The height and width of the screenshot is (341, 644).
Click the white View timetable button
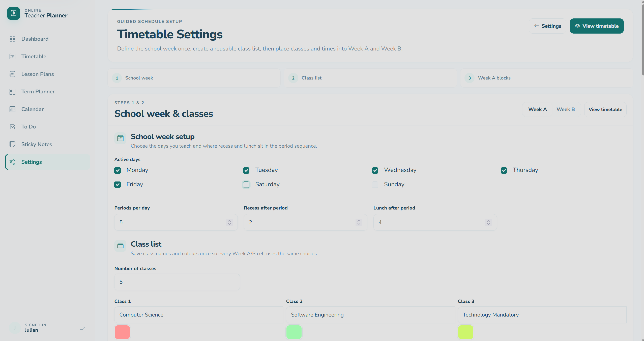click(605, 110)
